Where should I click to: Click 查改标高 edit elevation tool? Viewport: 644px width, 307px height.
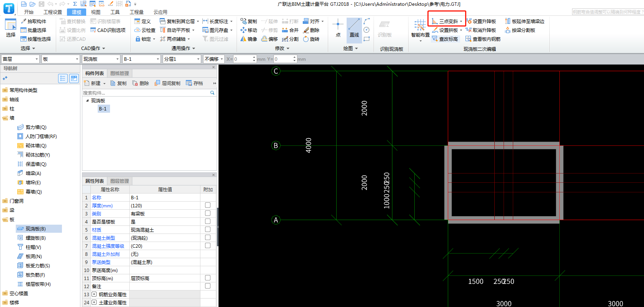[x=445, y=39]
